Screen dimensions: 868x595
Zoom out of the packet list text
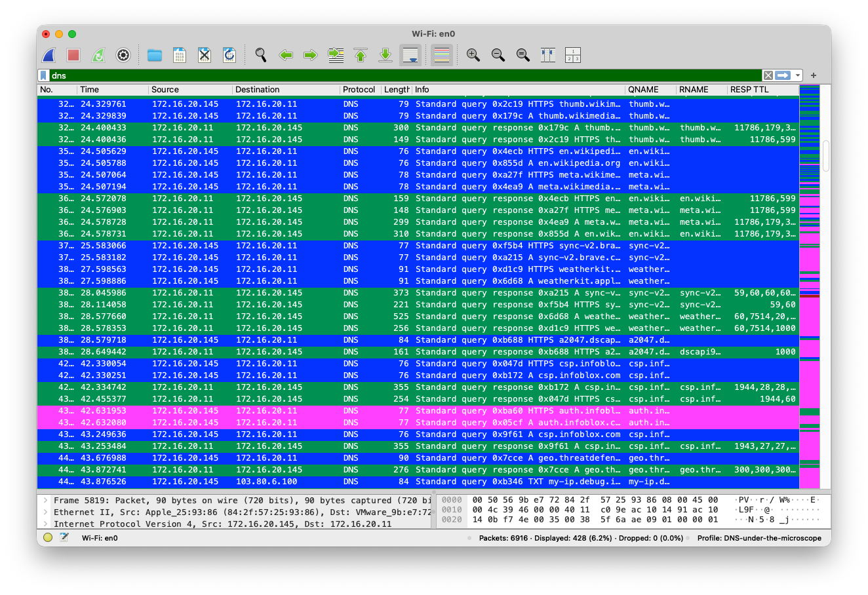pyautogui.click(x=498, y=56)
